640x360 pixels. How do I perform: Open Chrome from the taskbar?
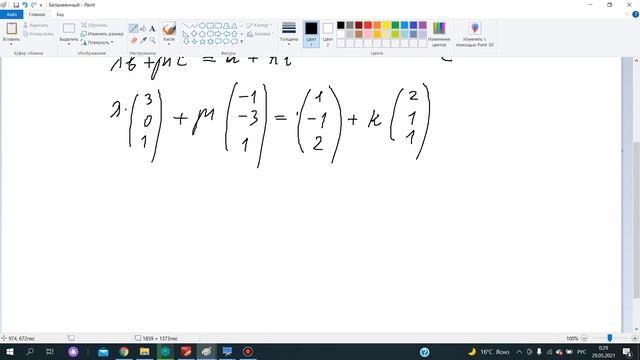point(124,351)
